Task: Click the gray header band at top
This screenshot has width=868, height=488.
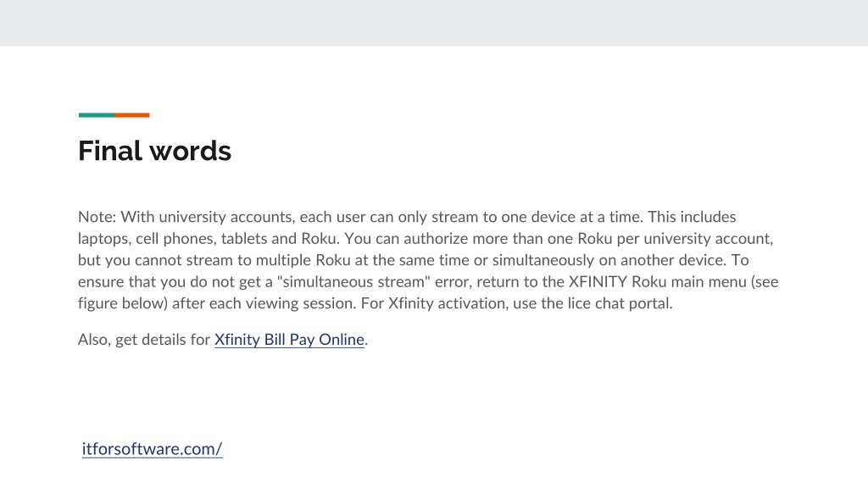Action: point(434,23)
